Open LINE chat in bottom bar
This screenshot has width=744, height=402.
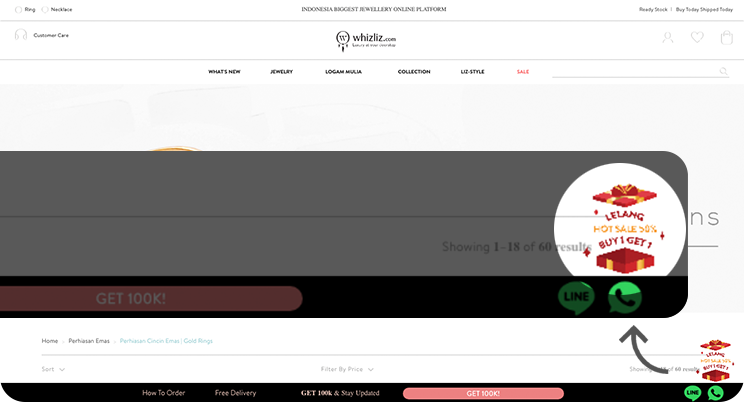tap(692, 393)
